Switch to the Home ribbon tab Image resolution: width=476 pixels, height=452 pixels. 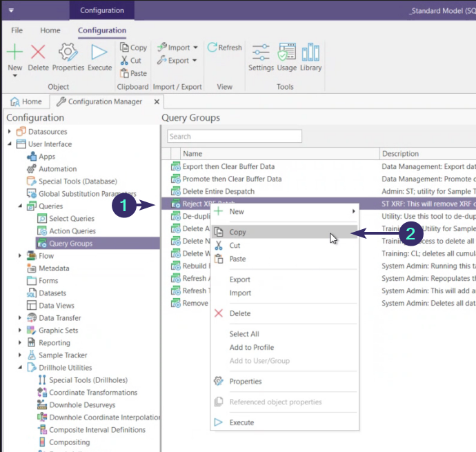point(50,30)
